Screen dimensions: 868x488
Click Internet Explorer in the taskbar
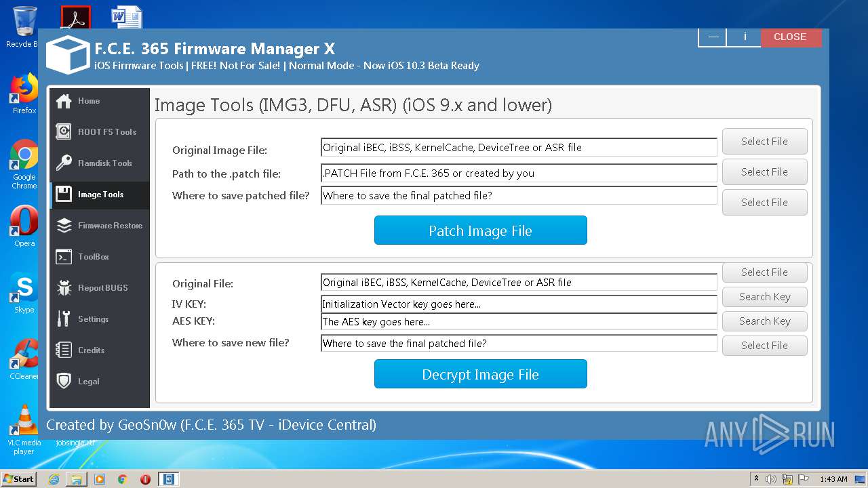[x=54, y=479]
